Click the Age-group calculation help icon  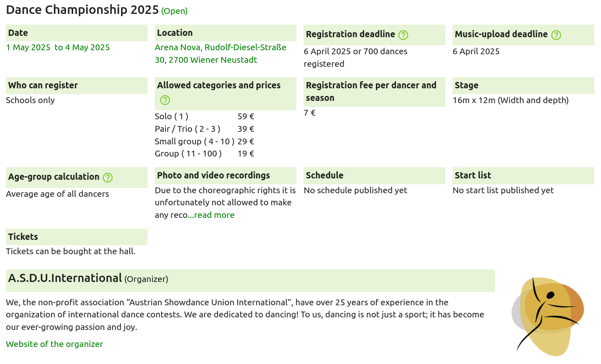[108, 178]
